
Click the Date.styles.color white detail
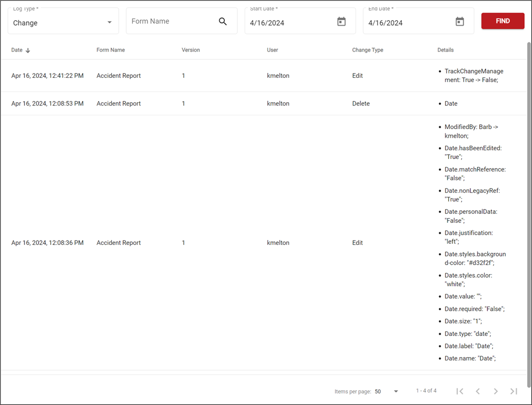point(468,279)
